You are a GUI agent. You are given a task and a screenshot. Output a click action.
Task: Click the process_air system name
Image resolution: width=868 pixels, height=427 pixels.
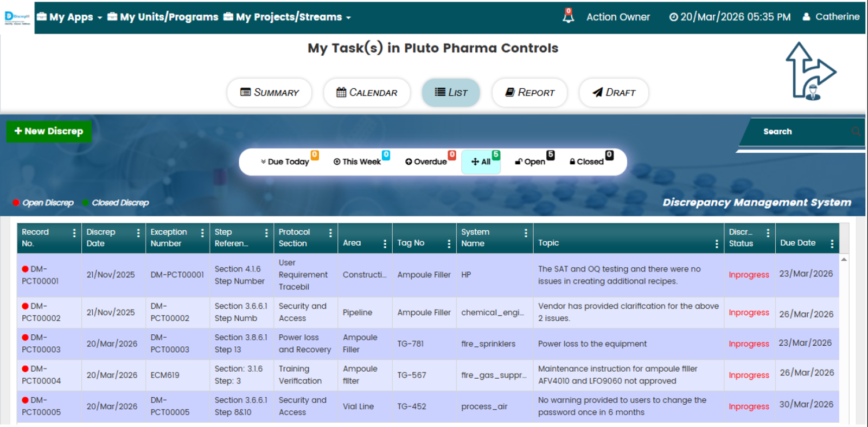point(484,406)
